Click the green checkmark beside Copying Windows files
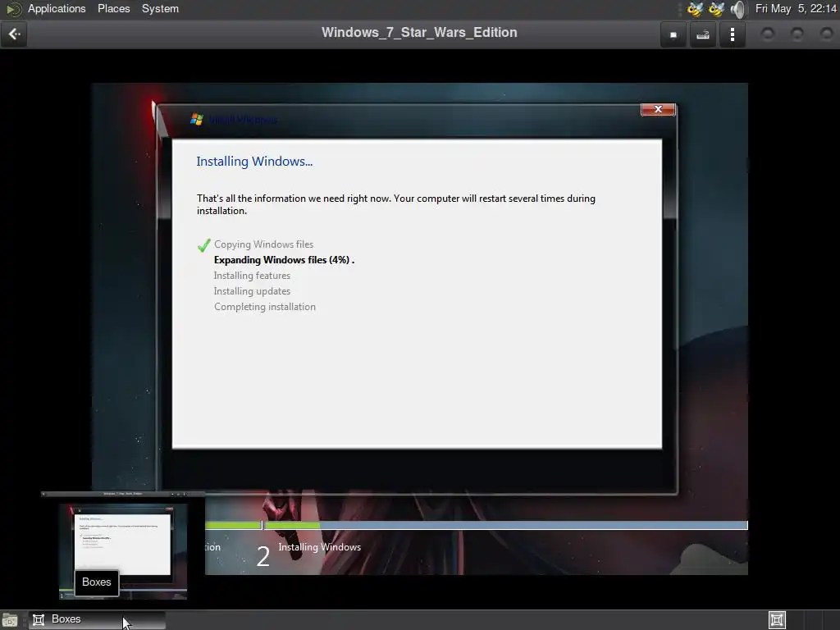 203,245
